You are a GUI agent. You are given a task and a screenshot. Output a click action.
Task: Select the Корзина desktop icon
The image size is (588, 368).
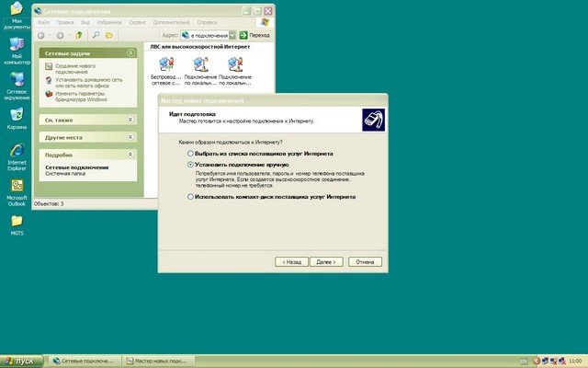[x=17, y=116]
